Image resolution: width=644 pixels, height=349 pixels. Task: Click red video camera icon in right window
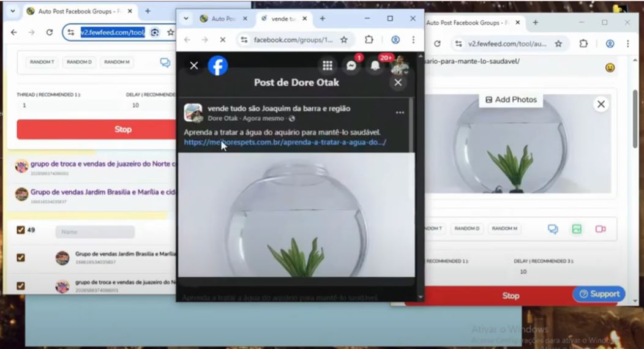tap(600, 229)
